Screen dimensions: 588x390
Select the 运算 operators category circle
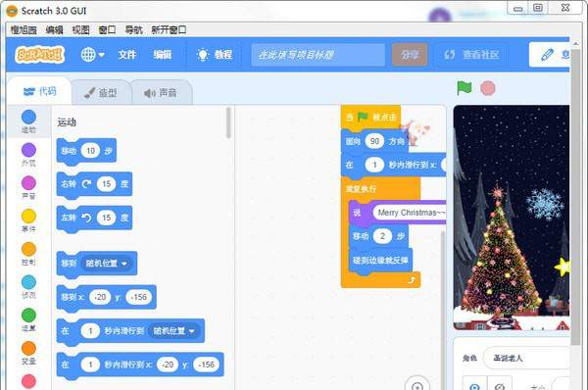(28, 315)
